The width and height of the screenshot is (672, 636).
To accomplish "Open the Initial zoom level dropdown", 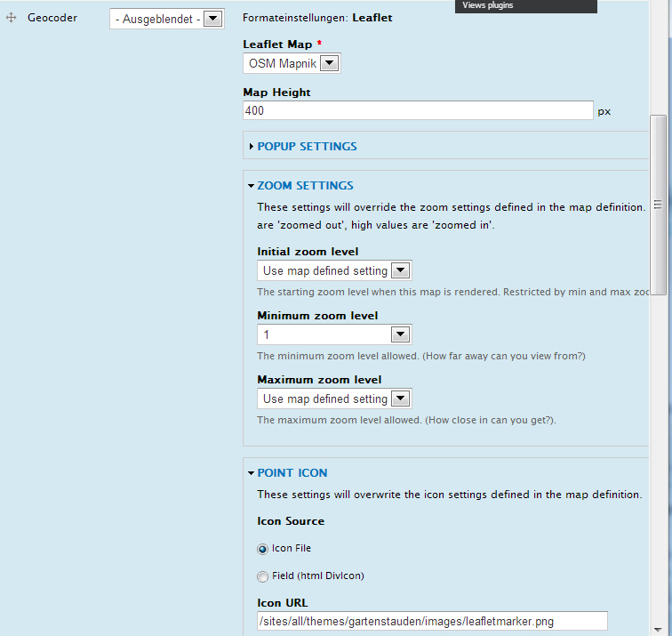I will (334, 270).
